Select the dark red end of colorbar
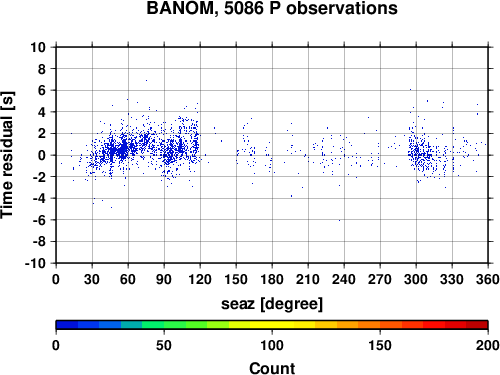This screenshot has width=500, height=375. pyautogui.click(x=477, y=325)
